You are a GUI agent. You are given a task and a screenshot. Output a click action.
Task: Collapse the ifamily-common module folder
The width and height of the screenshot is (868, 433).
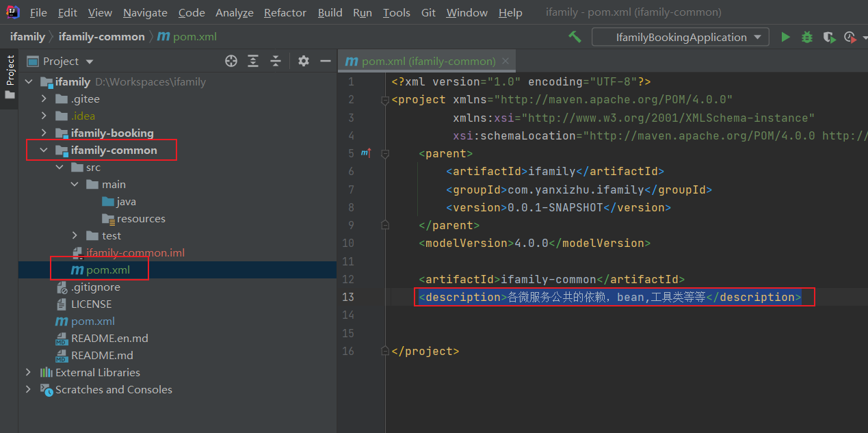(x=44, y=150)
